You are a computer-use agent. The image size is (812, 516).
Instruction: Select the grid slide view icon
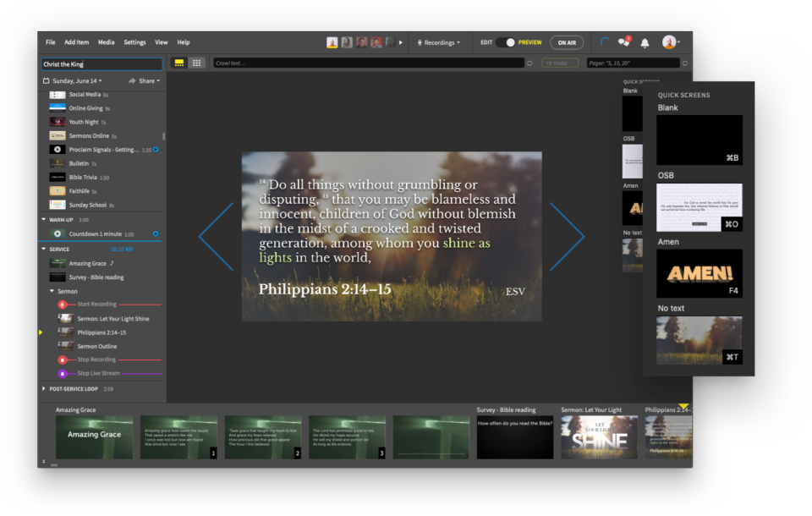coord(198,64)
